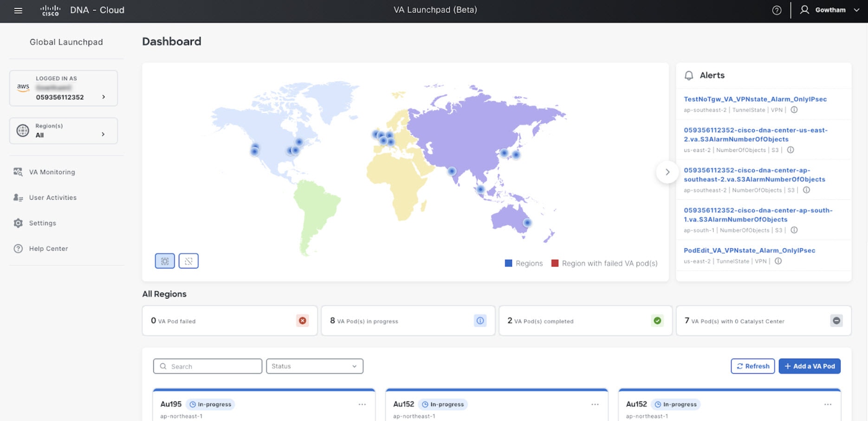The height and width of the screenshot is (421, 868).
Task: Click the blue Regions legend square
Action: coord(508,263)
